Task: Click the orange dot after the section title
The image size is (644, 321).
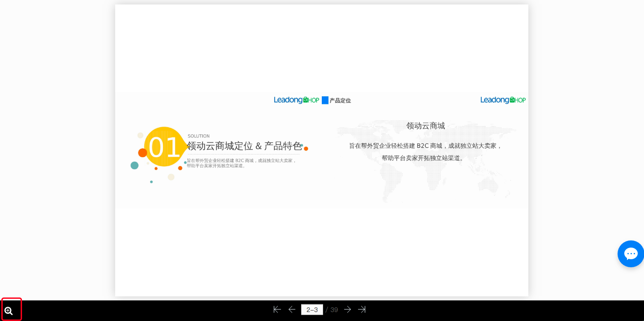Action: 306,148
